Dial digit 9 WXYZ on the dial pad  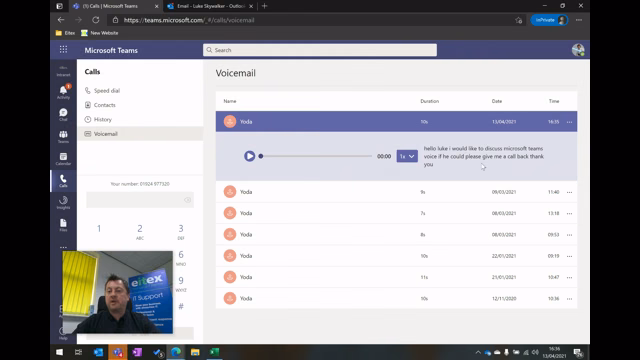pyautogui.click(x=181, y=284)
